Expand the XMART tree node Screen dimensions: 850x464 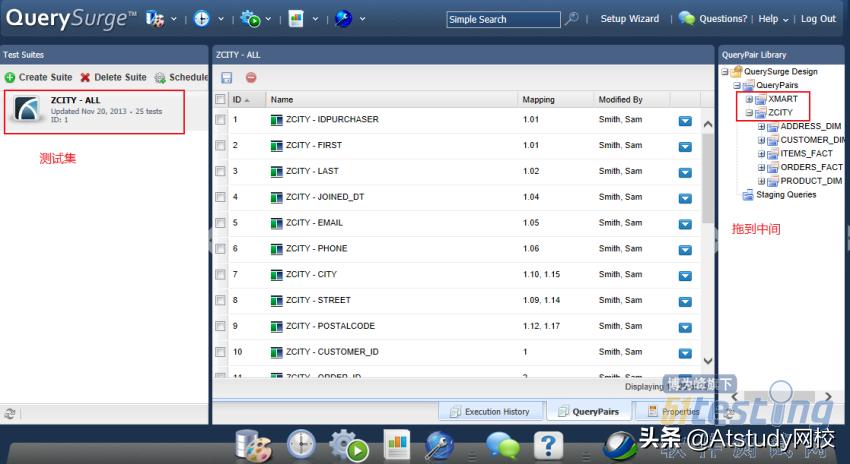coord(749,99)
